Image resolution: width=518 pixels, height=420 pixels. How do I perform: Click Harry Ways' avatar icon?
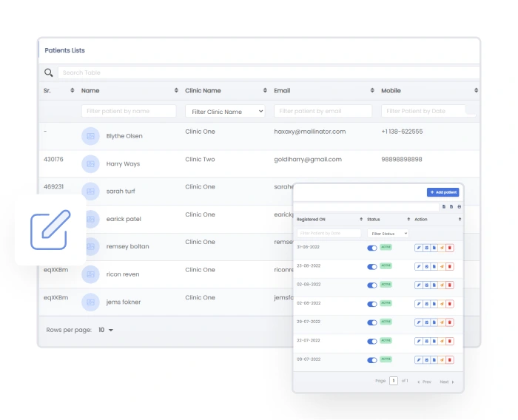click(90, 164)
